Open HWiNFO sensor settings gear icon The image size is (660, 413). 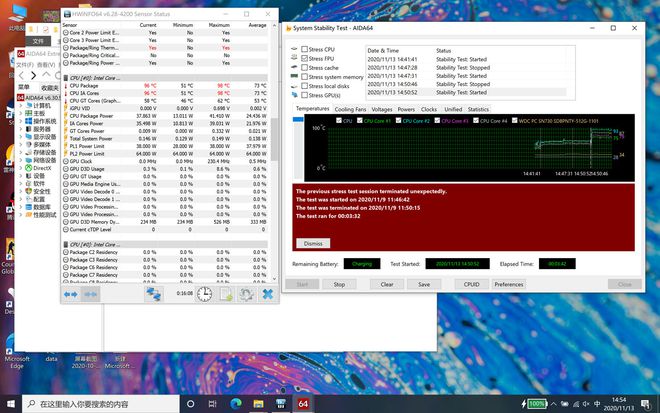coord(246,294)
